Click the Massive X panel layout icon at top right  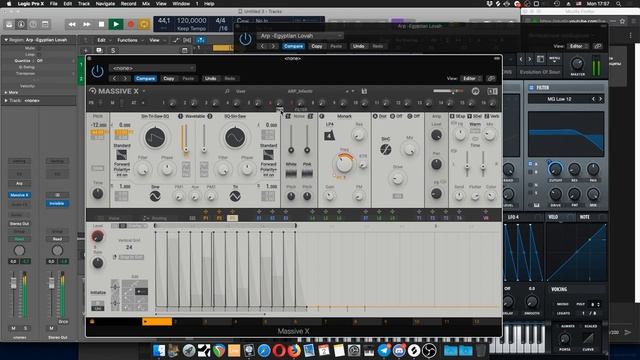pyautogui.click(x=492, y=91)
